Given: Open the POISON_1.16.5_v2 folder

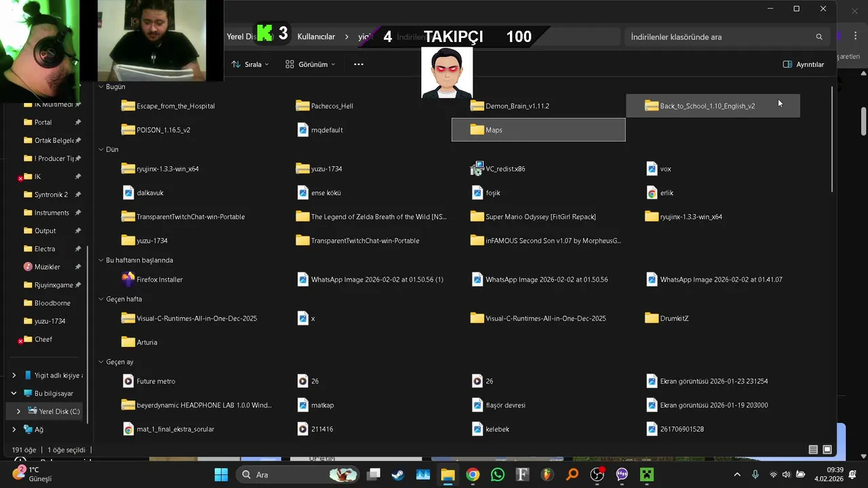Looking at the screenshot, I should (x=156, y=129).
